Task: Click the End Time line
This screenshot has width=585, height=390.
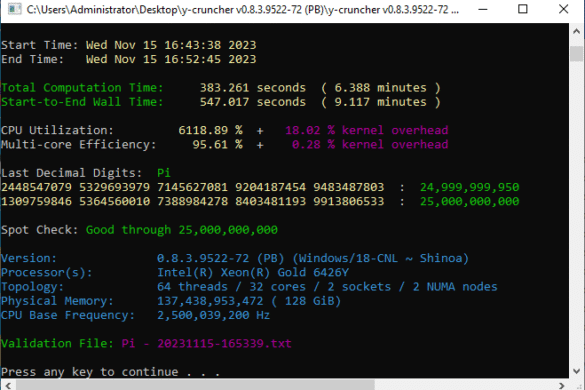Action: click(x=128, y=59)
